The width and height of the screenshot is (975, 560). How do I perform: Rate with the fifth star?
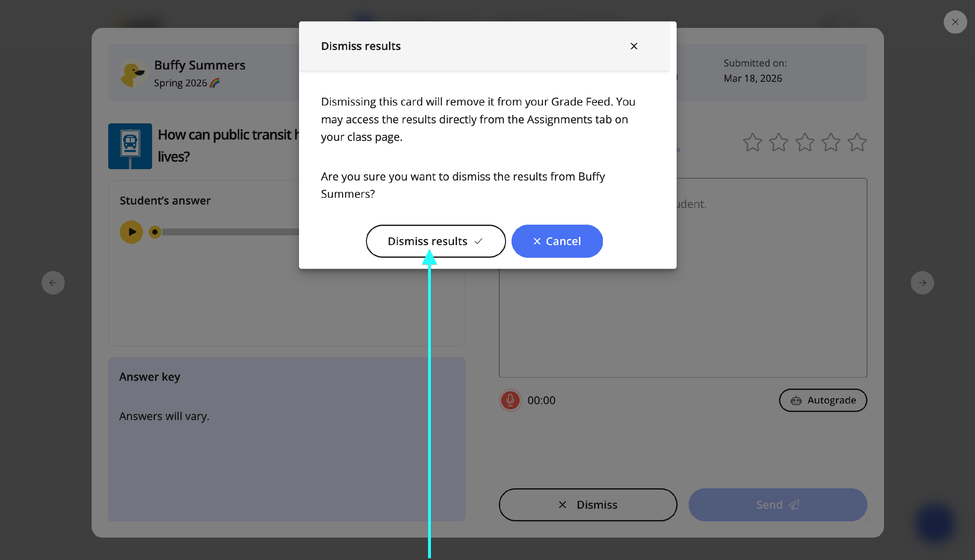[x=857, y=142]
